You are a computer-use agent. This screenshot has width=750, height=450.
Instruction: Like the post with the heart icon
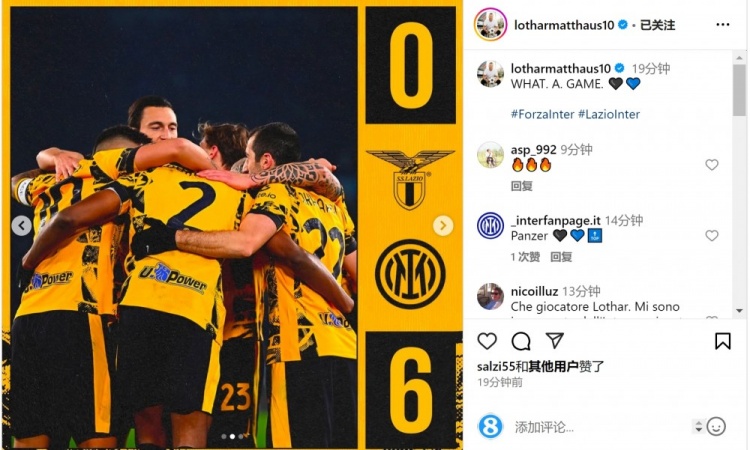point(487,341)
